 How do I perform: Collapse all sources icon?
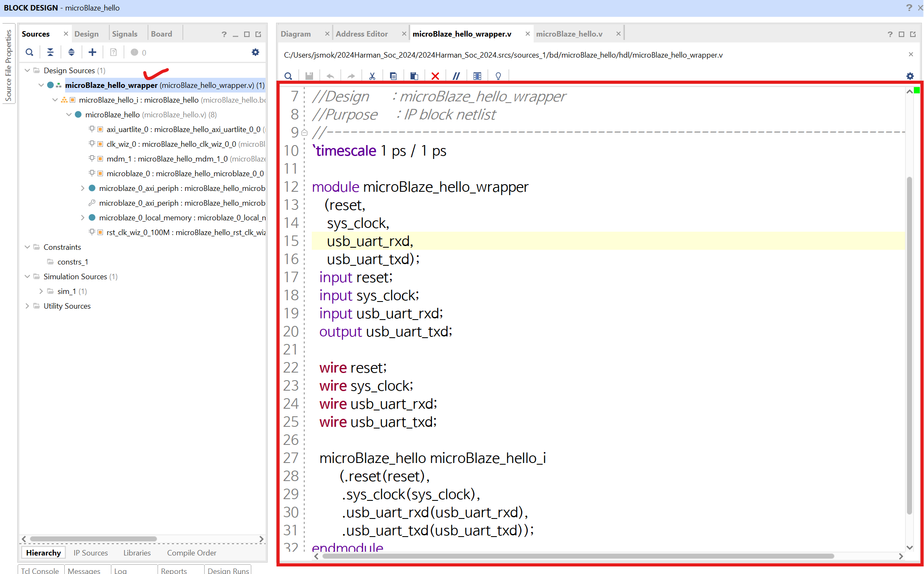(x=50, y=52)
